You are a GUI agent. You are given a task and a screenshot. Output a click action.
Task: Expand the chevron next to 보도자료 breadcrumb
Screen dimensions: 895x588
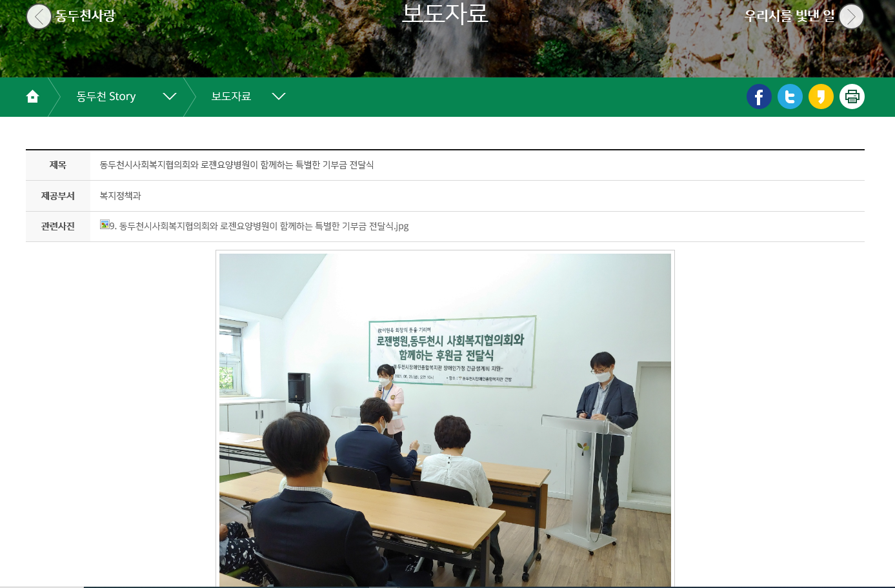[x=279, y=97]
